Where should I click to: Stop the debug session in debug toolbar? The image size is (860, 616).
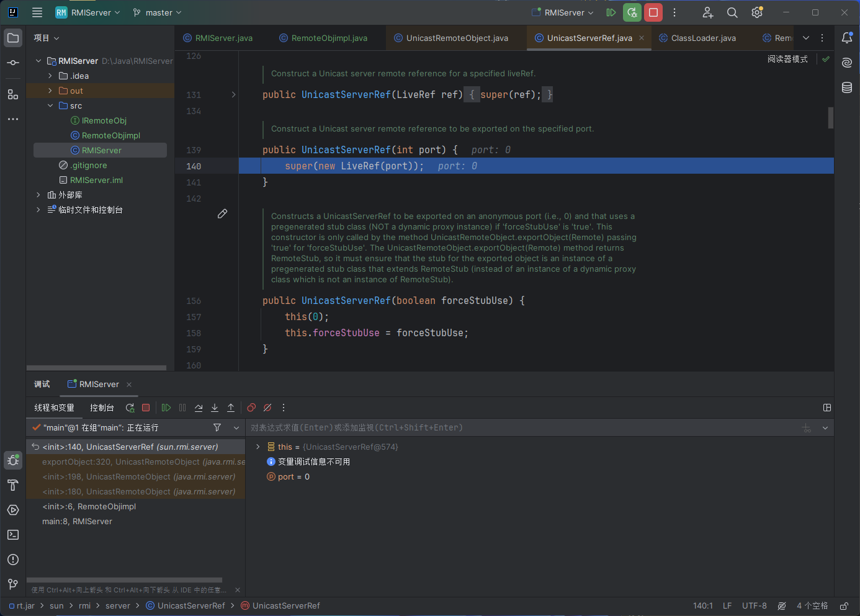click(x=146, y=408)
